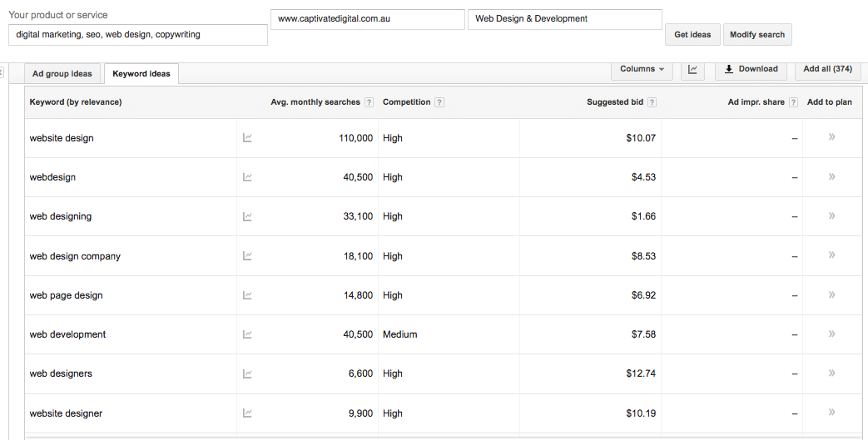The height and width of the screenshot is (440, 868).
Task: Sort by Avg. monthly searches header
Action: 315,101
